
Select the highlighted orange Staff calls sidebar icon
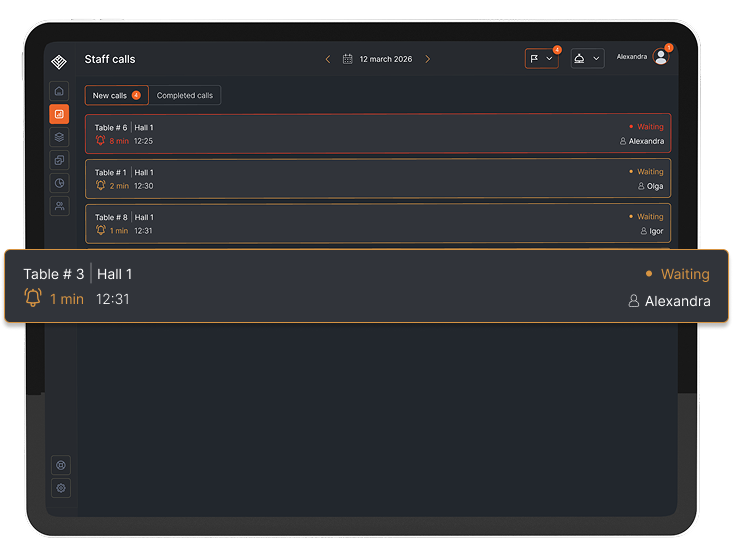pyautogui.click(x=59, y=114)
